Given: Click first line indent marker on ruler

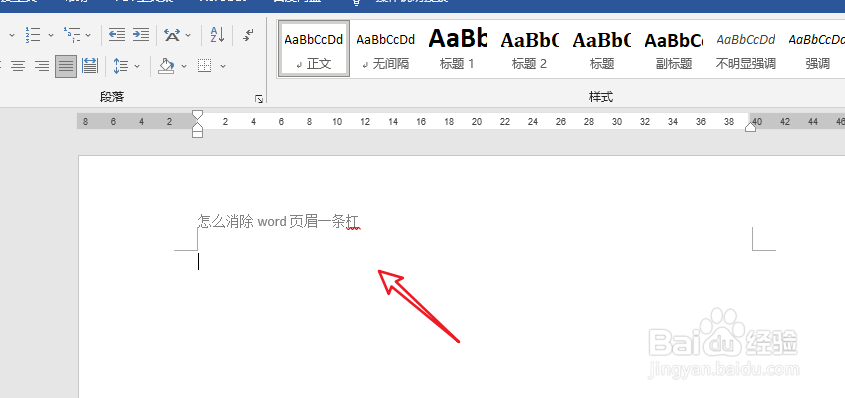Looking at the screenshot, I should 198,115.
